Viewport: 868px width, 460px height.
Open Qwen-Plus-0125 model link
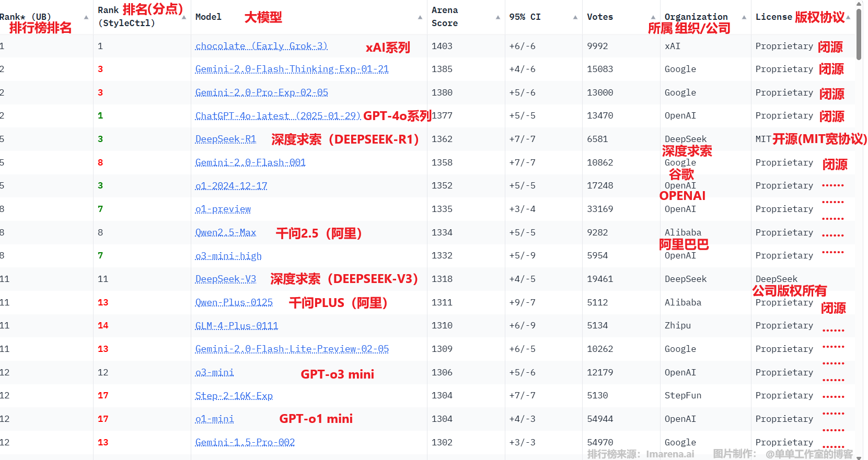pos(234,302)
